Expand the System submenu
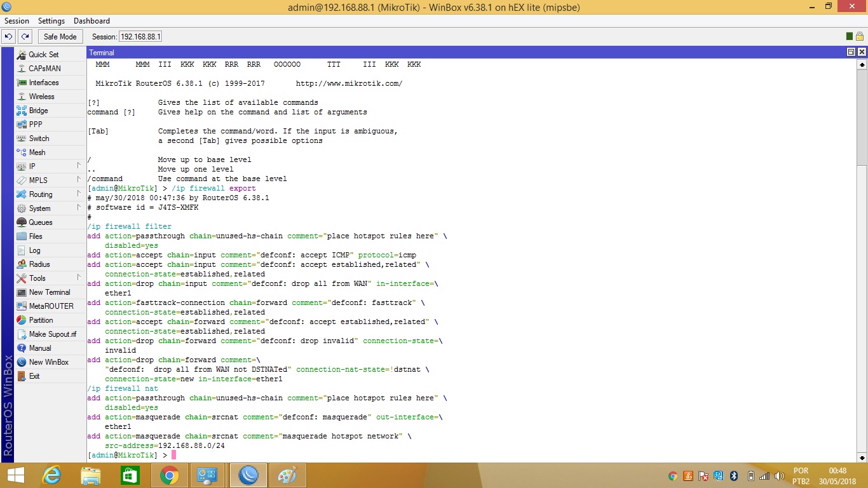This screenshot has width=868, height=488. (79, 208)
